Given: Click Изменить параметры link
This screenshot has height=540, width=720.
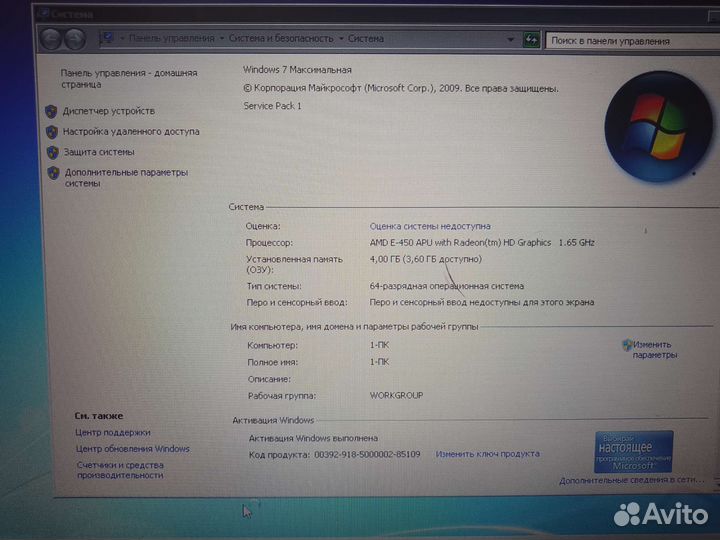Looking at the screenshot, I should coord(654,349).
